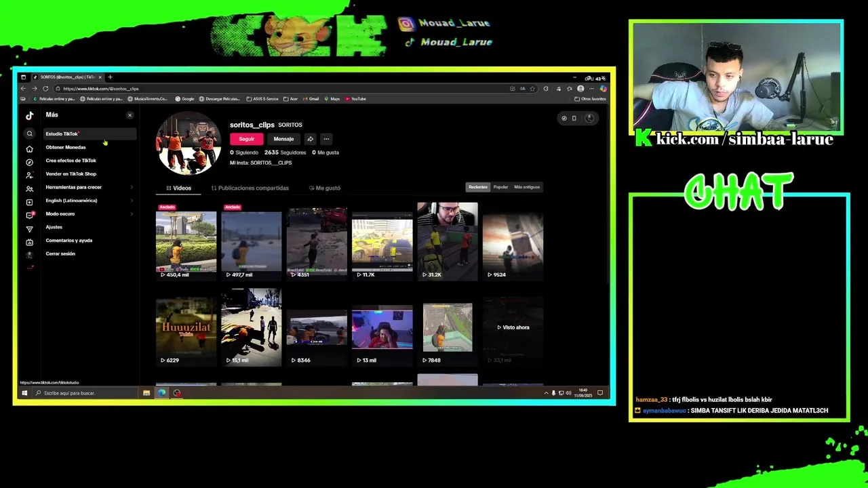Switch to Publicaciones compartidas tab
This screenshot has height=488, width=868.
tap(250, 188)
